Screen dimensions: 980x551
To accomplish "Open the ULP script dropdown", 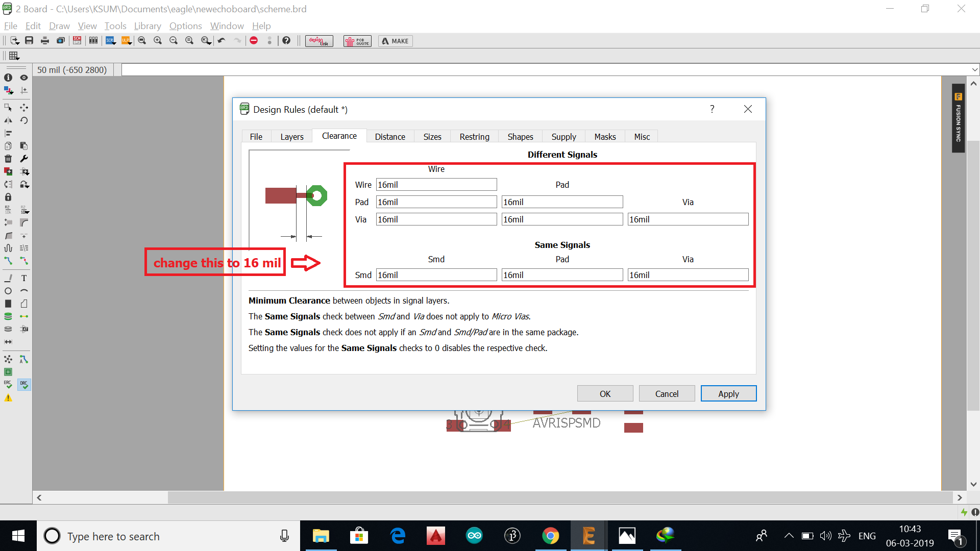I will pyautogui.click(x=126, y=41).
